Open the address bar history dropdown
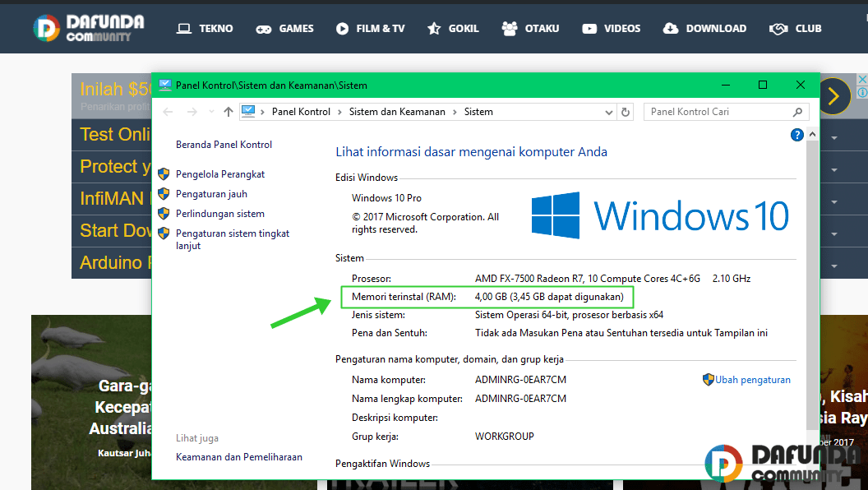The width and height of the screenshot is (868, 490). [x=608, y=112]
